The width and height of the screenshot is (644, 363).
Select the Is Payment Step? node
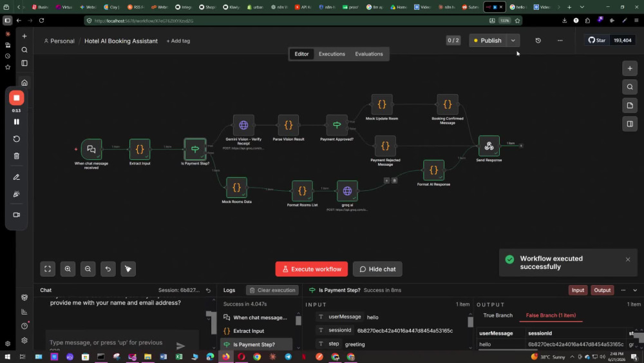195,149
